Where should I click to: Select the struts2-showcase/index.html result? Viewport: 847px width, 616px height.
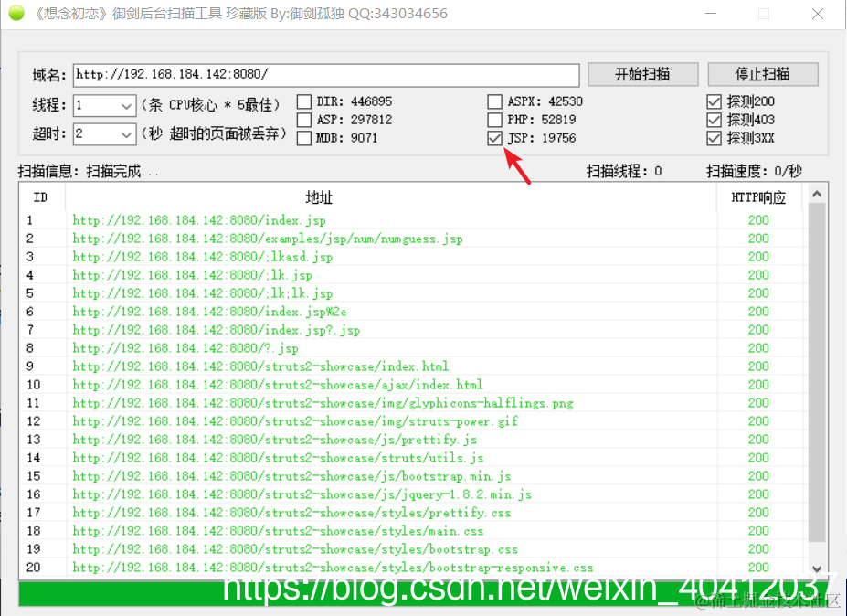pyautogui.click(x=413, y=366)
